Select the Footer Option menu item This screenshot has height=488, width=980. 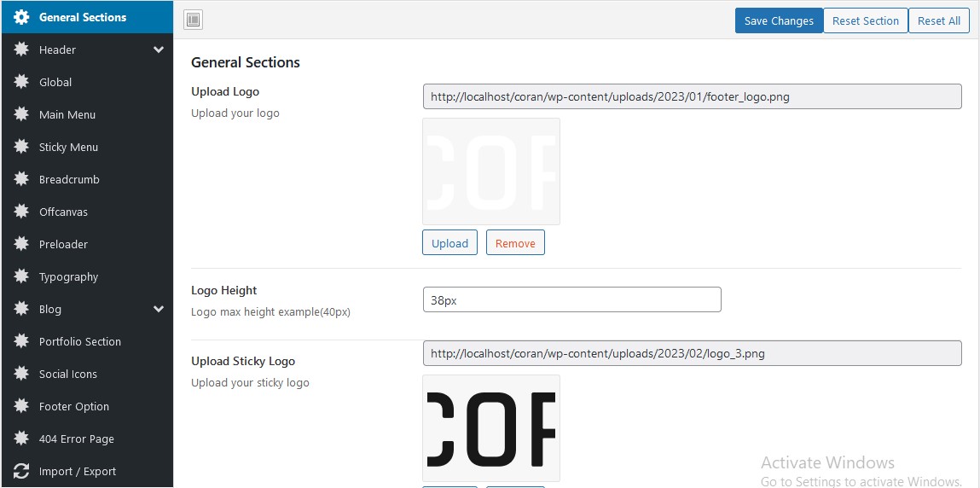[x=74, y=406]
